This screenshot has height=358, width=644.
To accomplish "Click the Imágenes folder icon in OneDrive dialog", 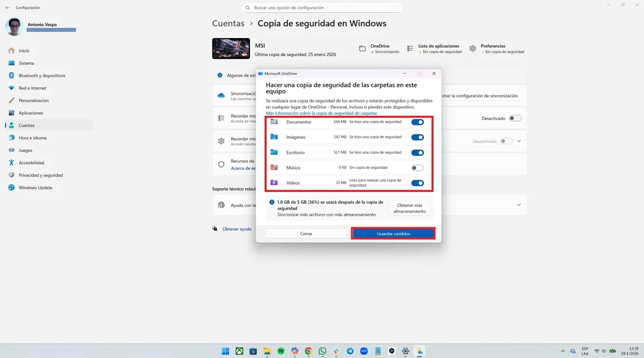I will [274, 137].
